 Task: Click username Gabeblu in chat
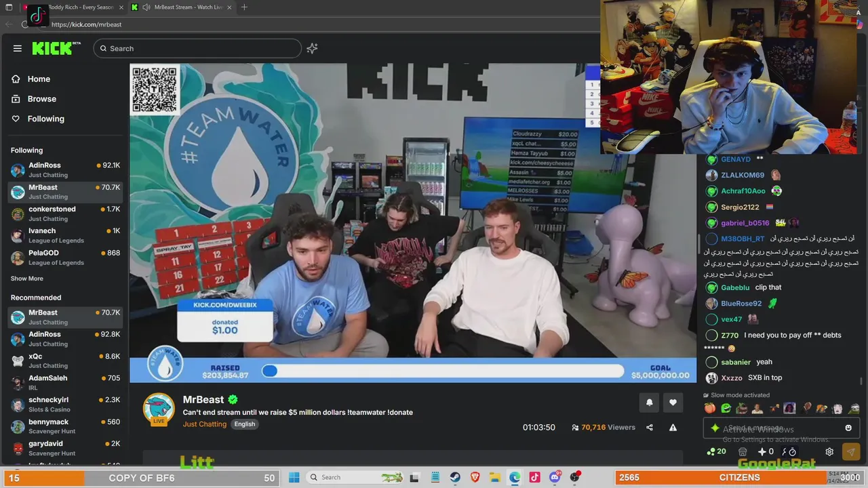pyautogui.click(x=735, y=287)
